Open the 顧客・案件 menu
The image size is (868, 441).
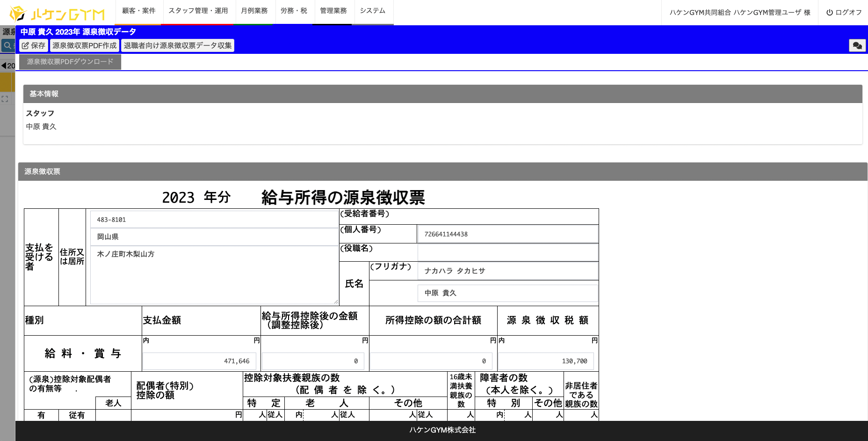(138, 11)
